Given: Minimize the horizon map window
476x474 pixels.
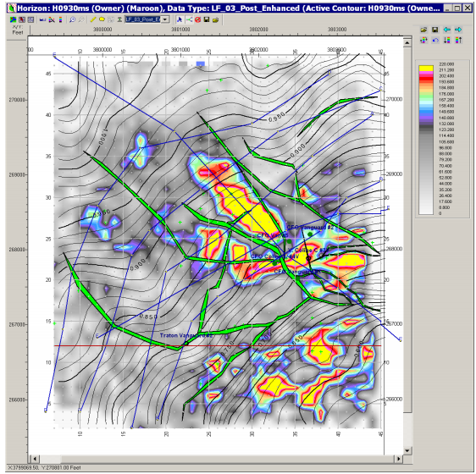Looking at the screenshot, I should click(x=447, y=8).
